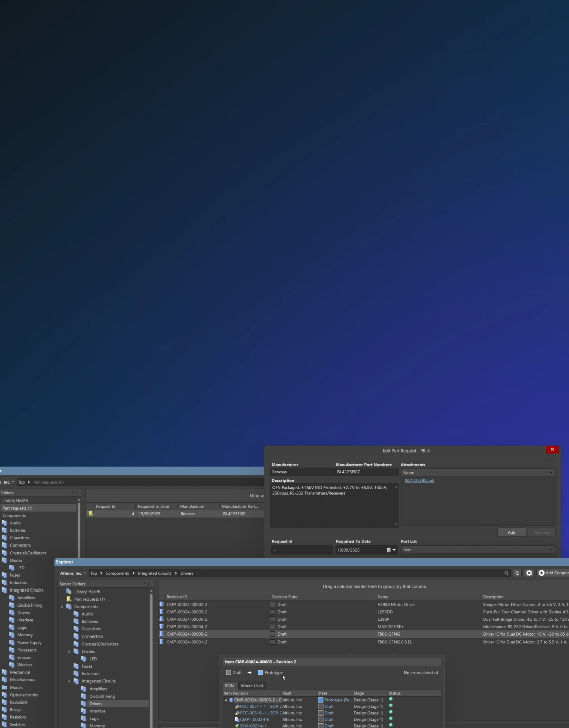569x728 pixels.
Task: Click the Library Health folder icon in Explorer
Action: click(x=69, y=591)
